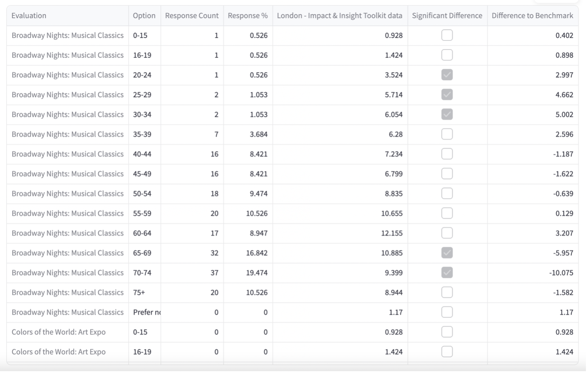Uncheck Significant Difference box for 70-74 row

pyautogui.click(x=447, y=273)
